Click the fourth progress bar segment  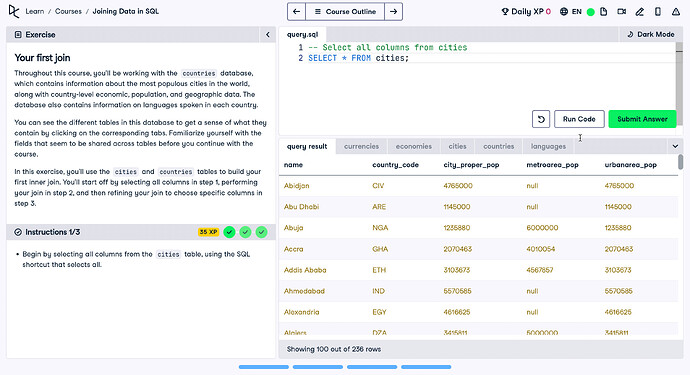(x=426, y=367)
